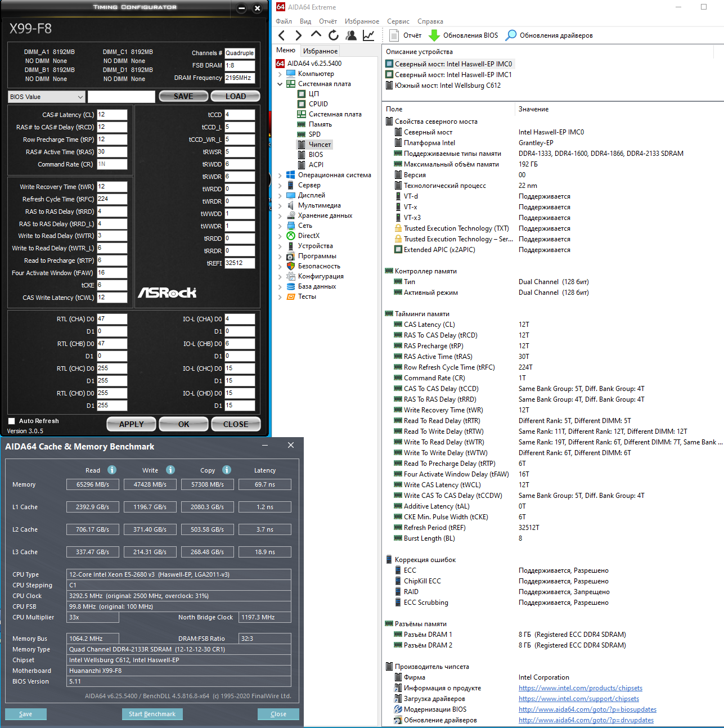Open the intel.com/support/chipsets link

tap(579, 699)
